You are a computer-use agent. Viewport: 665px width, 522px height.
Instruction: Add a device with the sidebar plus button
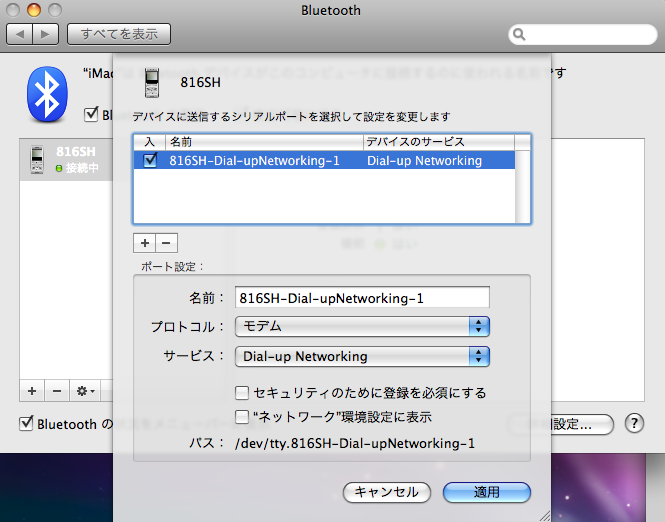pos(32,391)
